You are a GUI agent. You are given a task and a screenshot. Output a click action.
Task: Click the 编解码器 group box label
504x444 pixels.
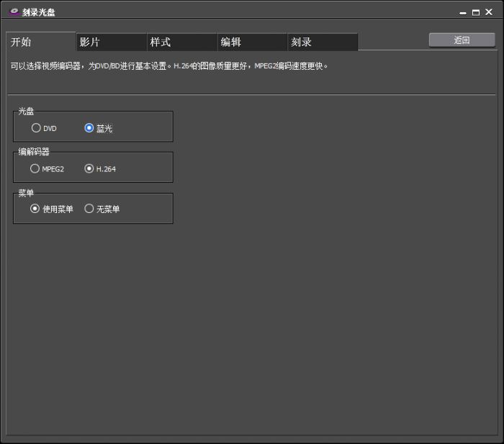(34, 152)
